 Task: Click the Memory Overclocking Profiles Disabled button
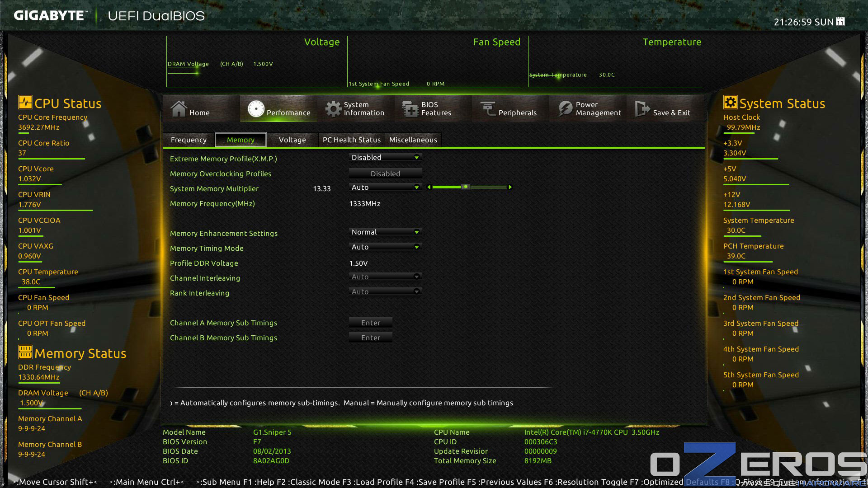pyautogui.click(x=385, y=174)
